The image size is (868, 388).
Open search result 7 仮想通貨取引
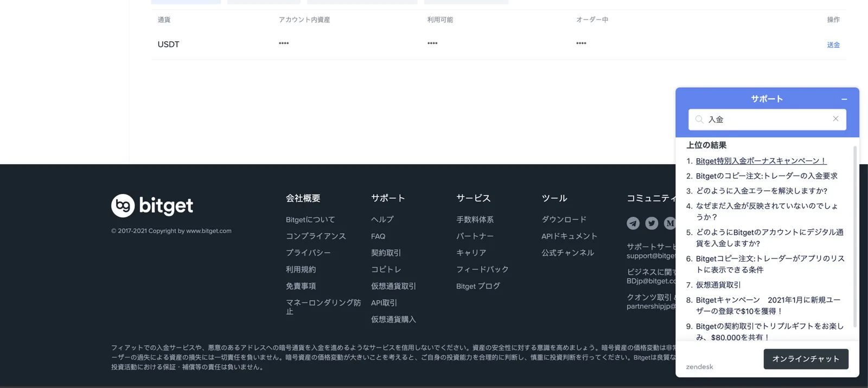tap(718, 285)
